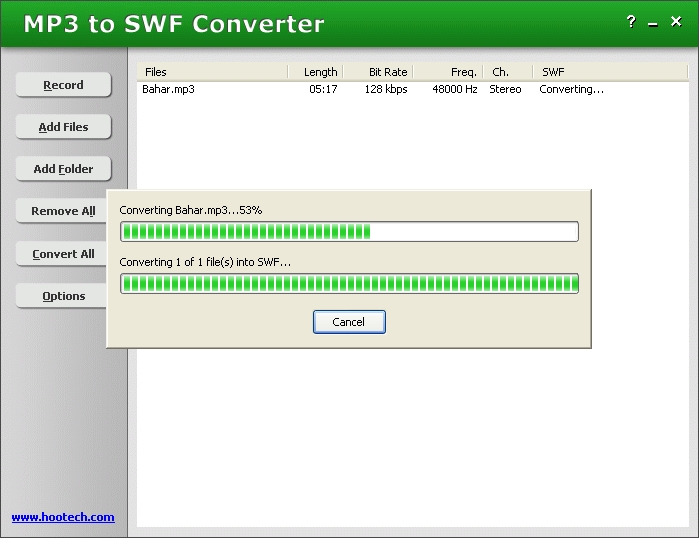
Task: Close the MP3 to SWF Converter window
Action: pos(677,22)
